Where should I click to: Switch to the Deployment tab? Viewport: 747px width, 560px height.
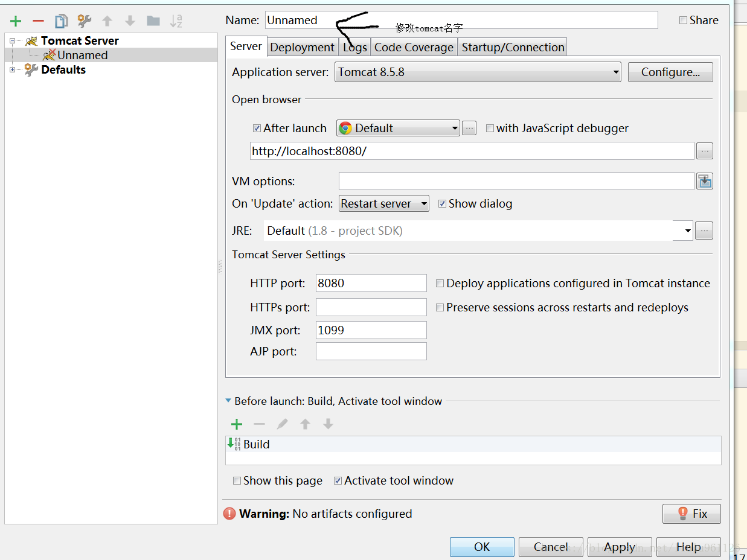pos(303,47)
